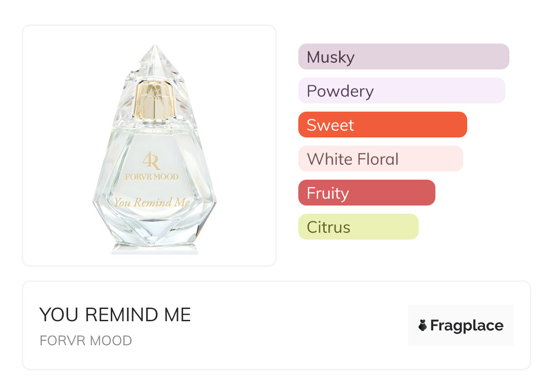Open the YOU REMIND ME title

click(x=115, y=315)
